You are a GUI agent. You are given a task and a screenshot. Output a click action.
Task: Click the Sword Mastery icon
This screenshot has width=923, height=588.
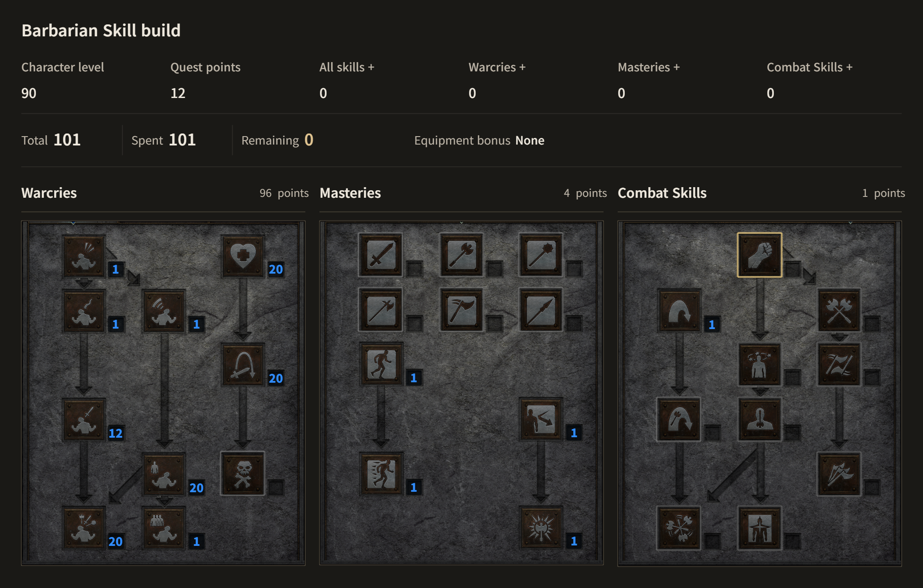(x=381, y=255)
